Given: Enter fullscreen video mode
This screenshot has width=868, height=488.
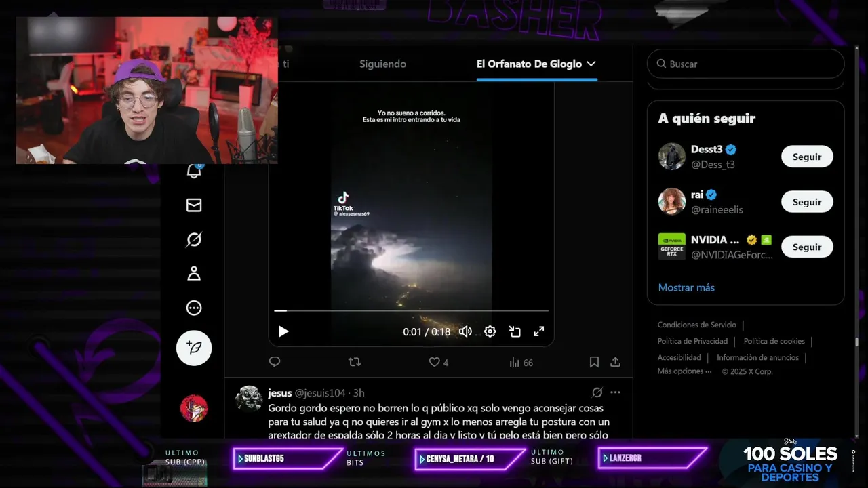Looking at the screenshot, I should coord(539,331).
